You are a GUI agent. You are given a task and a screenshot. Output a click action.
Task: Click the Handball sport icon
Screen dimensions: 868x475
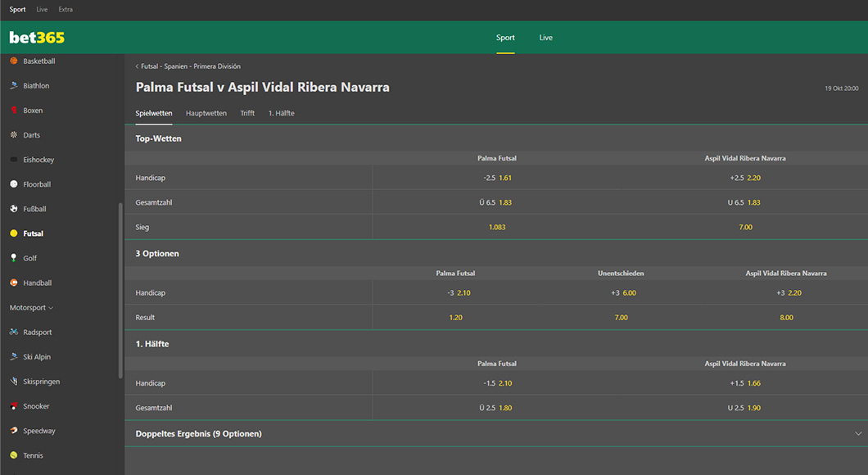click(14, 283)
